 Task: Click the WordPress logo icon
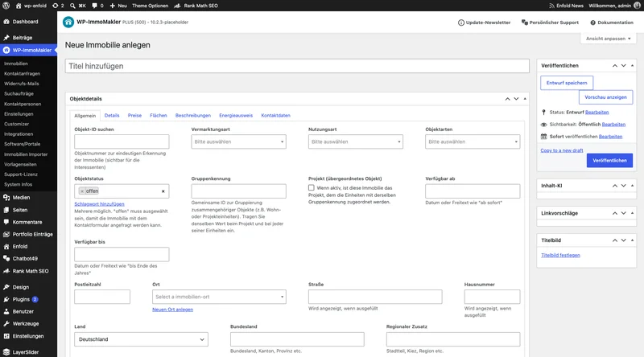(x=6, y=6)
